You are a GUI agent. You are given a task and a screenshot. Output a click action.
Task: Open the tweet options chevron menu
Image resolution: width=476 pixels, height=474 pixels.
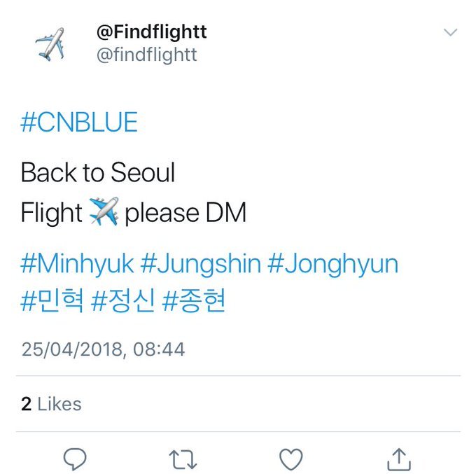450,32
